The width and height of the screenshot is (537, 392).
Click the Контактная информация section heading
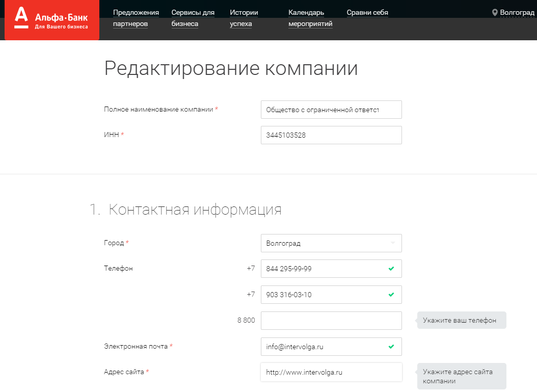195,210
